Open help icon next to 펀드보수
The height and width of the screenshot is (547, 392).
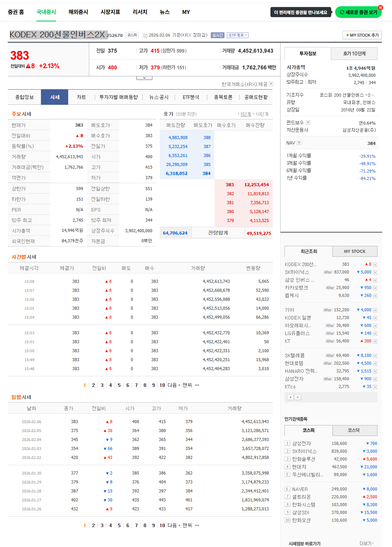tap(308, 123)
